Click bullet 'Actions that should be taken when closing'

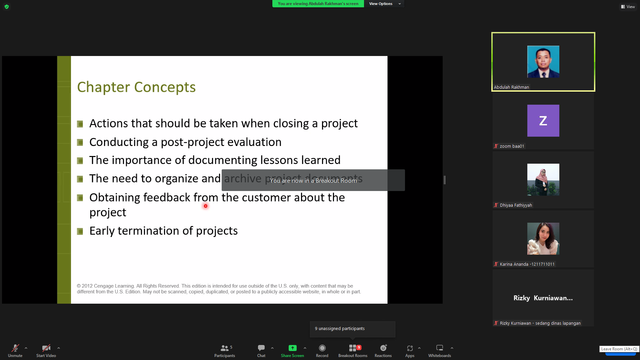[223, 123]
